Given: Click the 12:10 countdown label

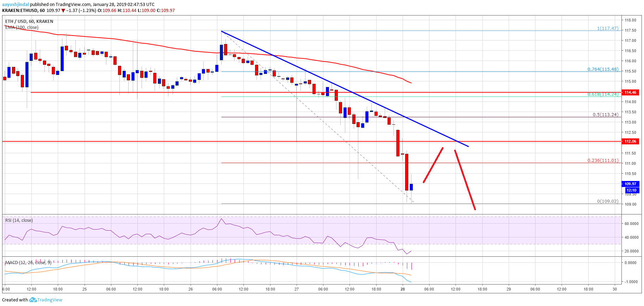Looking at the screenshot, I should coord(631,190).
